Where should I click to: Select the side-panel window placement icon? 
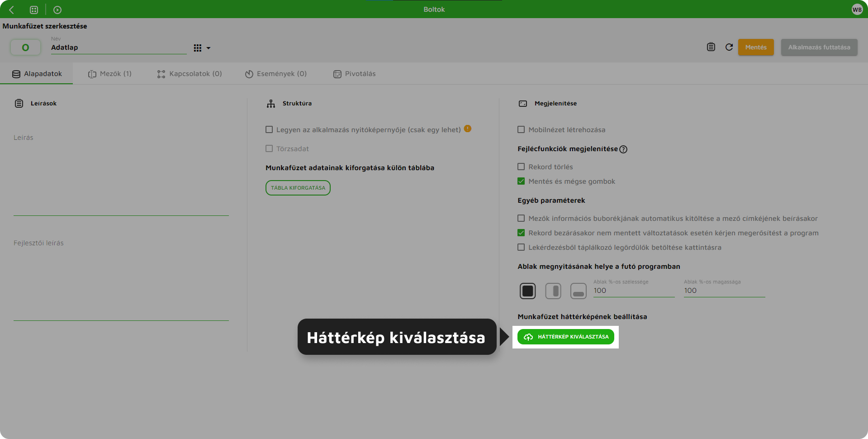click(x=553, y=291)
